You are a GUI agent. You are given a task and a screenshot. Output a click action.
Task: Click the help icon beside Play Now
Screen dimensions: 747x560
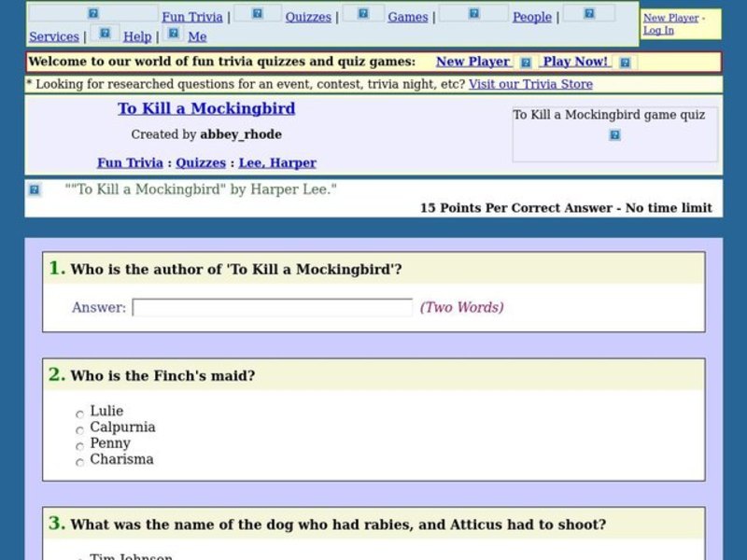(x=625, y=61)
